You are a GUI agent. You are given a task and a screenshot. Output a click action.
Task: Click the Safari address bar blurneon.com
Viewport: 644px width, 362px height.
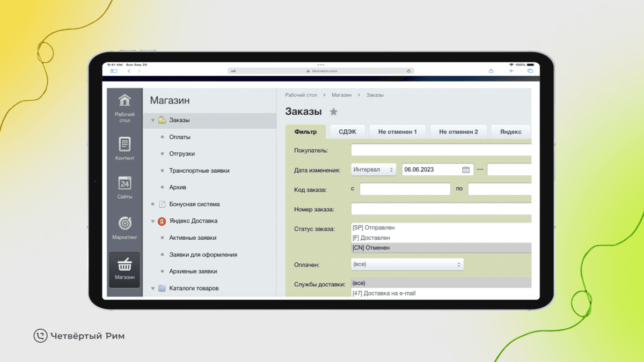[x=321, y=71]
